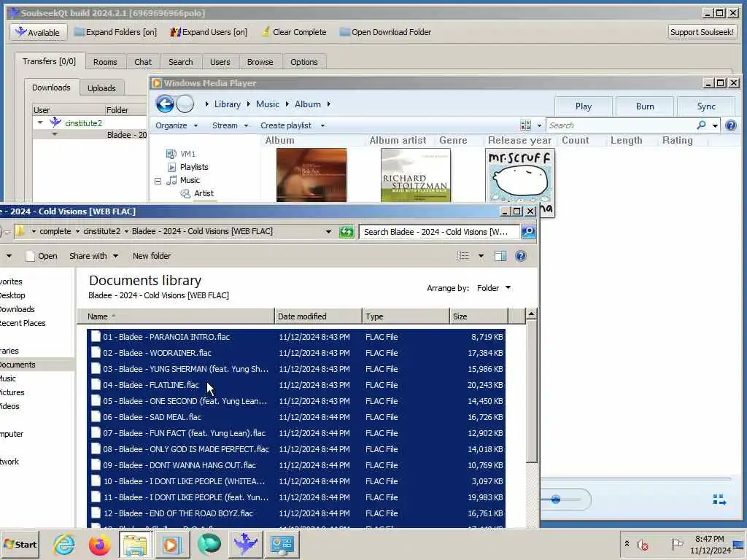Viewport: 747px width, 560px height.
Task: Open Internet Explorer from the taskbar
Action: pyautogui.click(x=63, y=544)
